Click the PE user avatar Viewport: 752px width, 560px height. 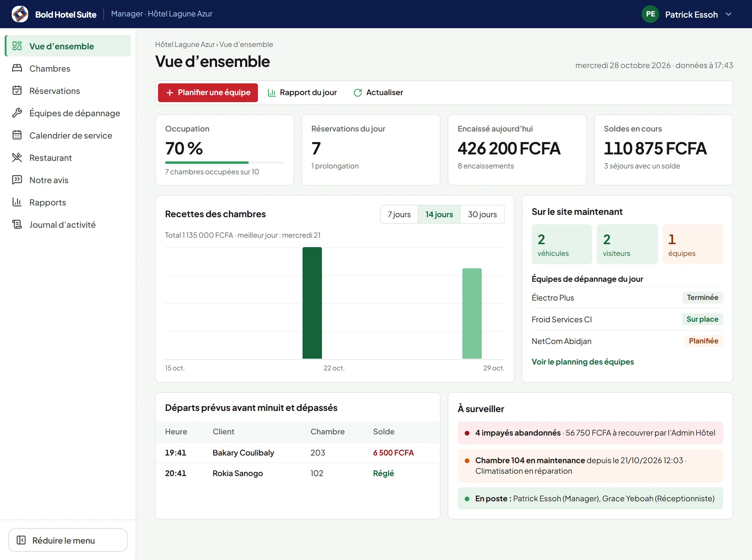(650, 14)
